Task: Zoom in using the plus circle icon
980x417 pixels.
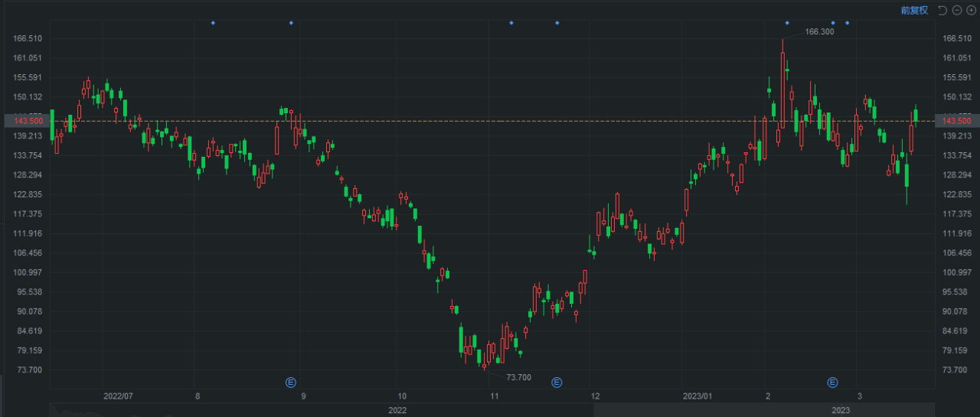Action: coord(971,10)
